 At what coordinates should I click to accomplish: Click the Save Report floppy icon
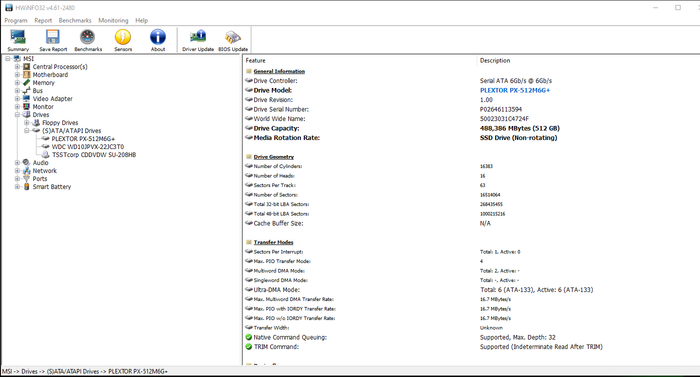point(53,40)
